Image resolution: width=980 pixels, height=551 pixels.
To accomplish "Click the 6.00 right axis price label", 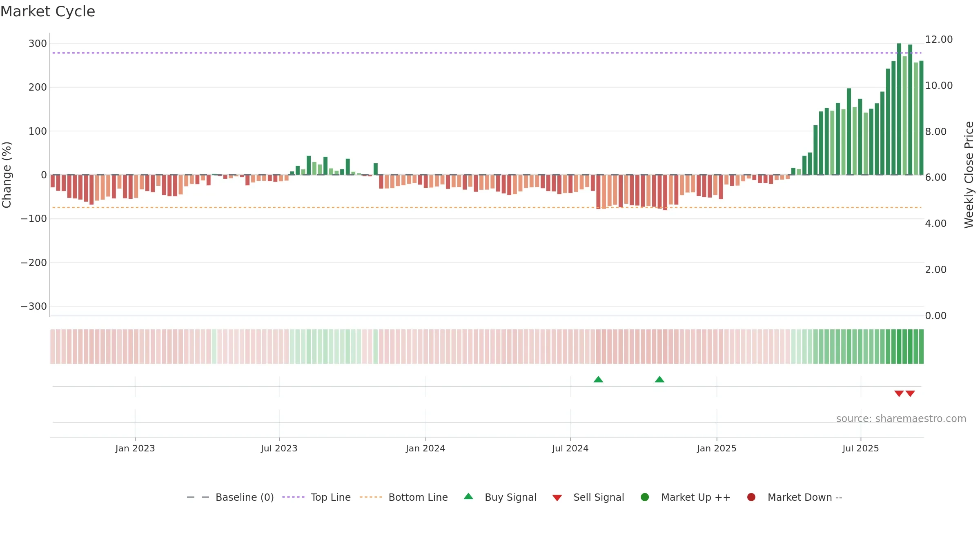I will pyautogui.click(x=935, y=178).
